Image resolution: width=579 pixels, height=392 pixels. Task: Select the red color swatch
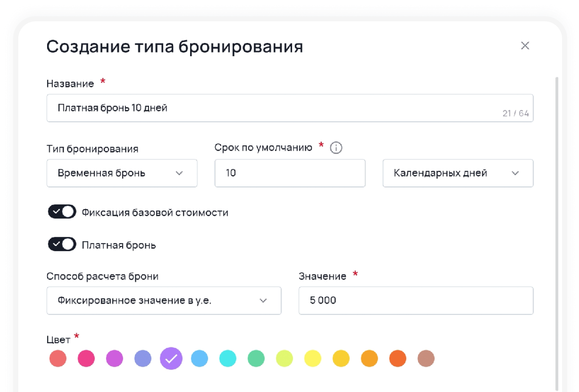[x=58, y=358]
